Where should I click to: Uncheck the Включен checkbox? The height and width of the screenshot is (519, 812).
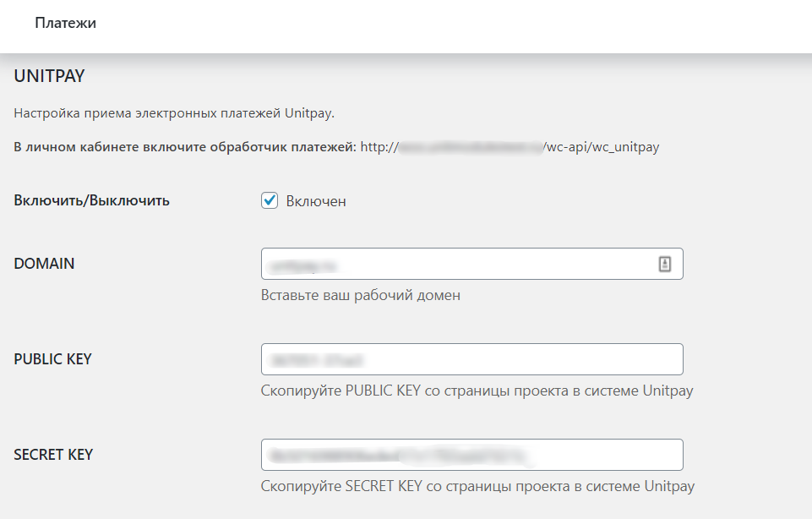click(x=270, y=200)
